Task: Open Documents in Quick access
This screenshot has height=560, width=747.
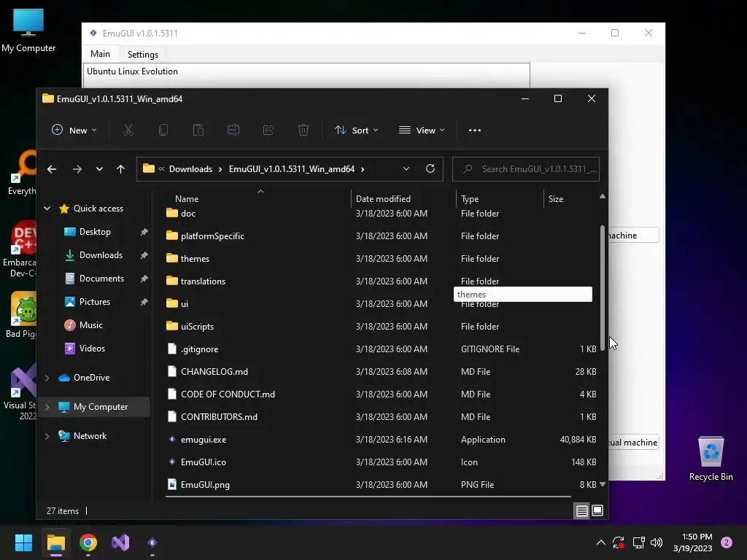Action: (101, 279)
